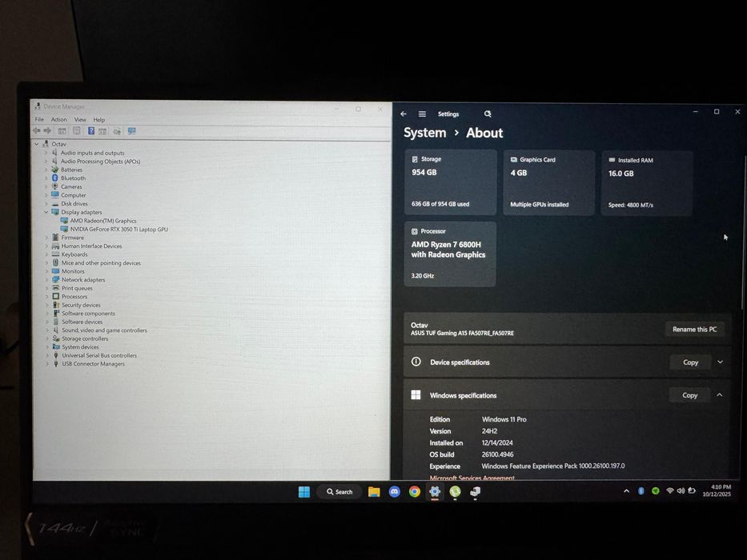Viewport: 747px width, 560px height.
Task: Click the battery status tray icon
Action: (692, 491)
